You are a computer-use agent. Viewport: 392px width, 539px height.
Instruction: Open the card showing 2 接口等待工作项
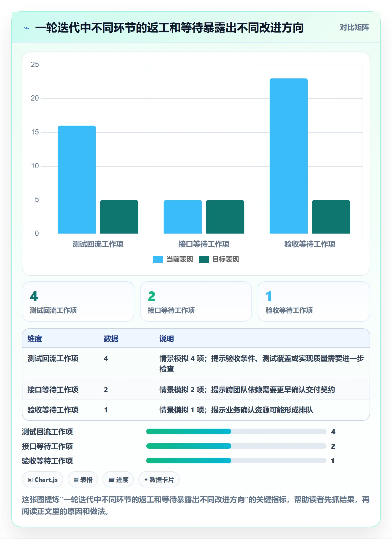pos(196,301)
